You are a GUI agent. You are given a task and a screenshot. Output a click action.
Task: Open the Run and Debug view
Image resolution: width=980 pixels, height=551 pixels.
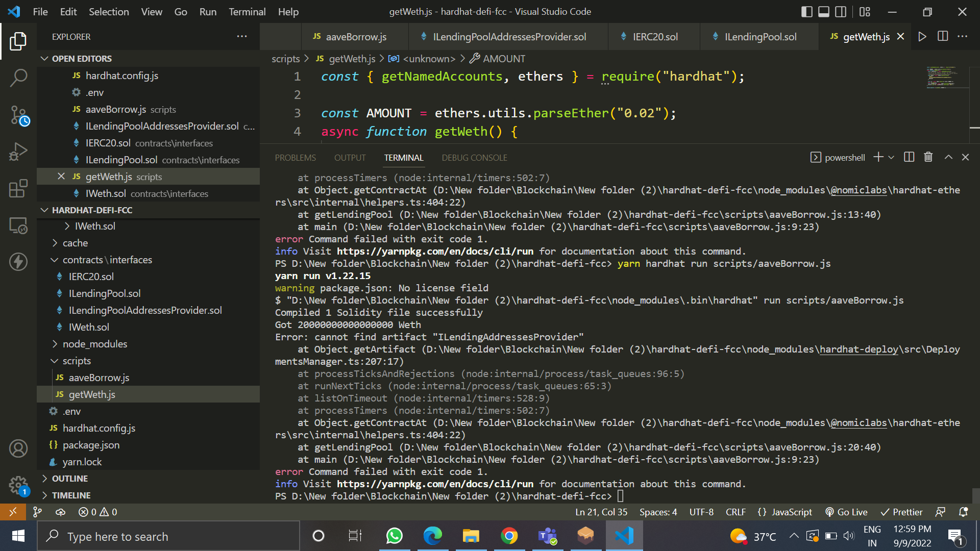(x=18, y=152)
